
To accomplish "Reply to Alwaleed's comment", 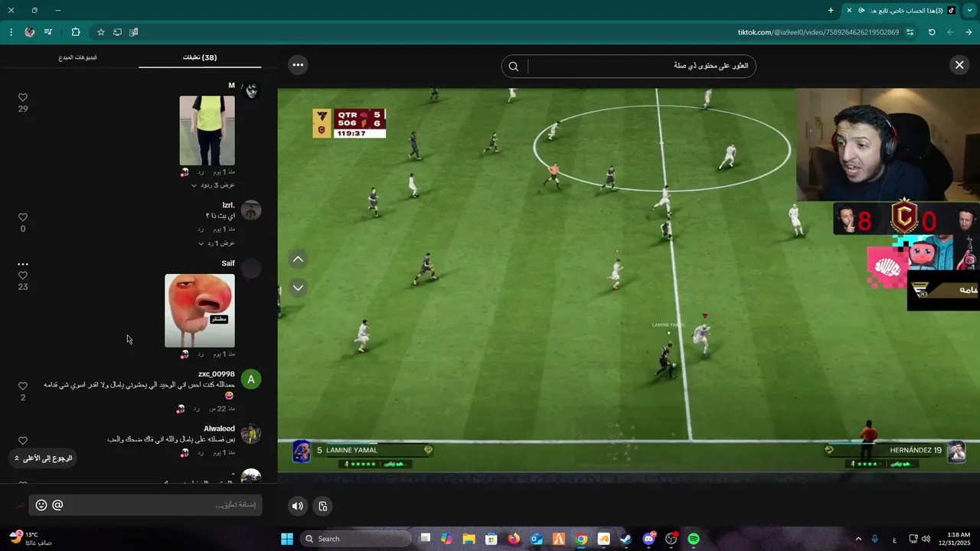I will [x=200, y=452].
